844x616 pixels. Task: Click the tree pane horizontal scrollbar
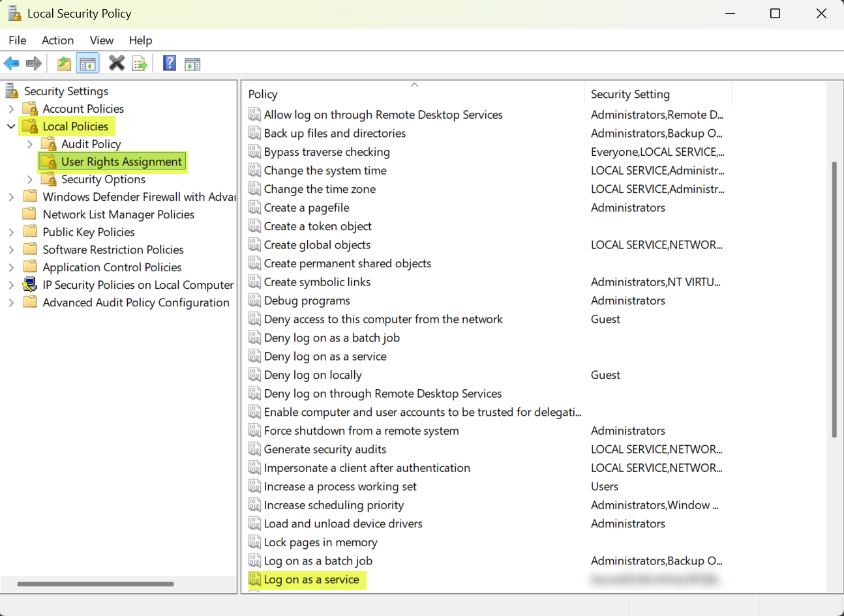[x=96, y=584]
